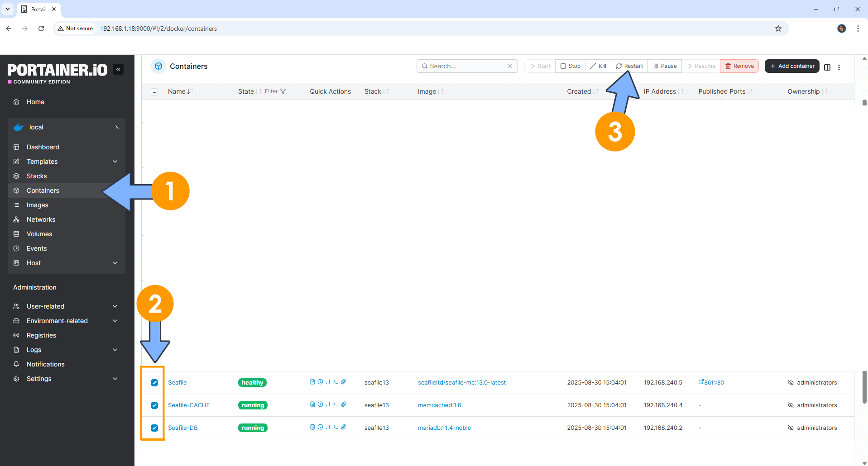Image resolution: width=868 pixels, height=466 pixels.
Task: Open logs icon for Seafile-DB container
Action: (312, 427)
